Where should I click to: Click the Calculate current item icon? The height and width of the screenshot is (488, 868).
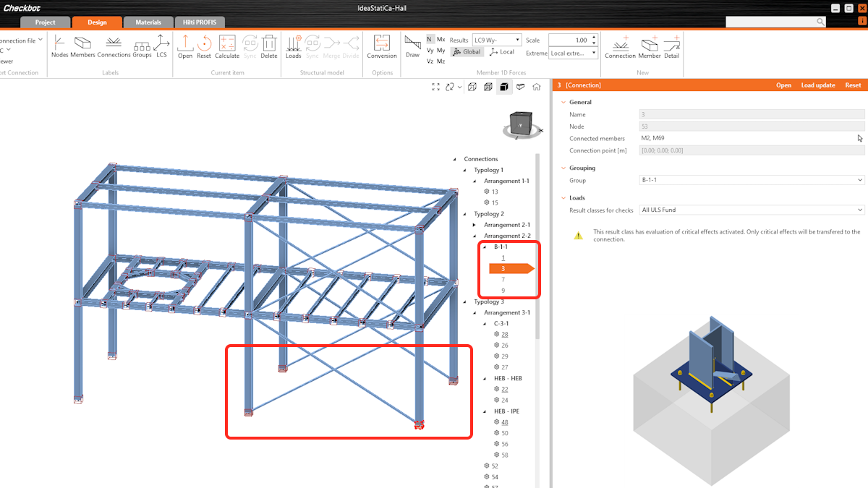pyautogui.click(x=227, y=46)
